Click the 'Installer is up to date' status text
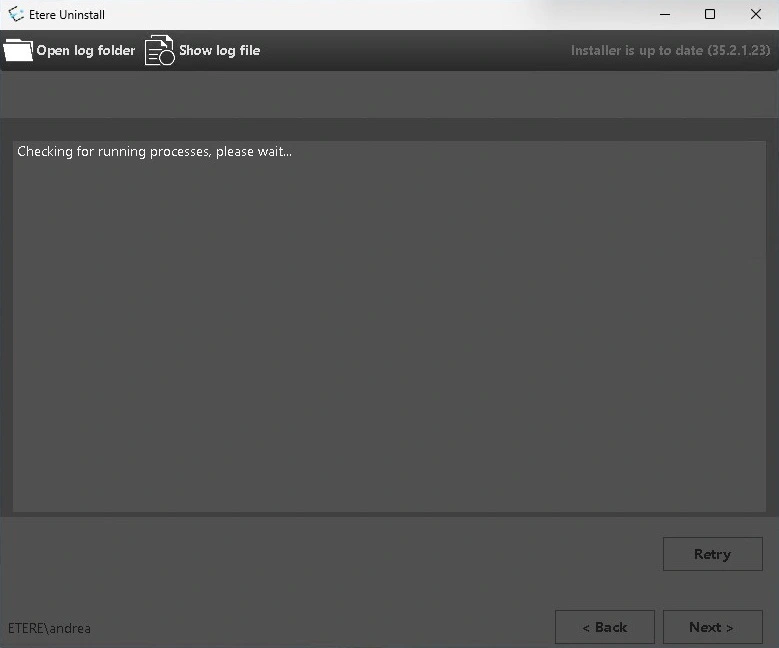Viewport: 779px width, 648px height. (636, 50)
